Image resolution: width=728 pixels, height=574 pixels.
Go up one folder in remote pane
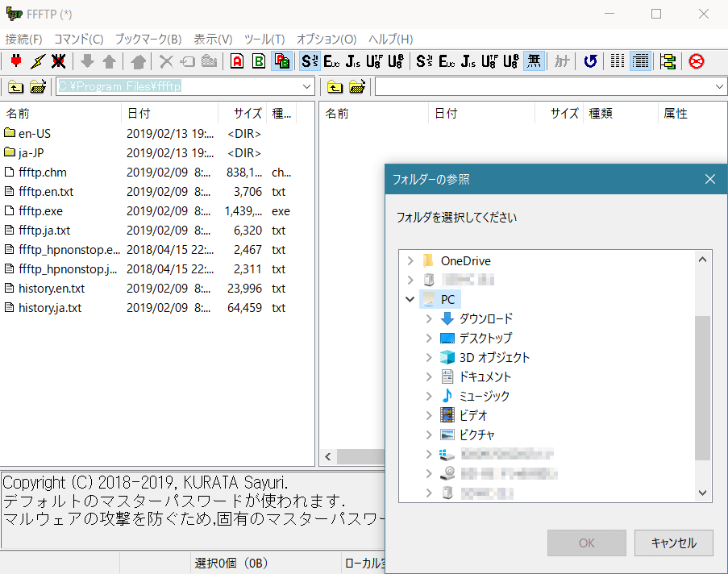pyautogui.click(x=335, y=86)
